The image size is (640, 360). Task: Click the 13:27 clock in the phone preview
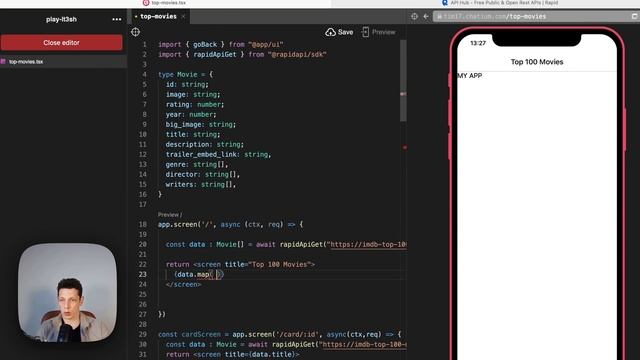478,43
